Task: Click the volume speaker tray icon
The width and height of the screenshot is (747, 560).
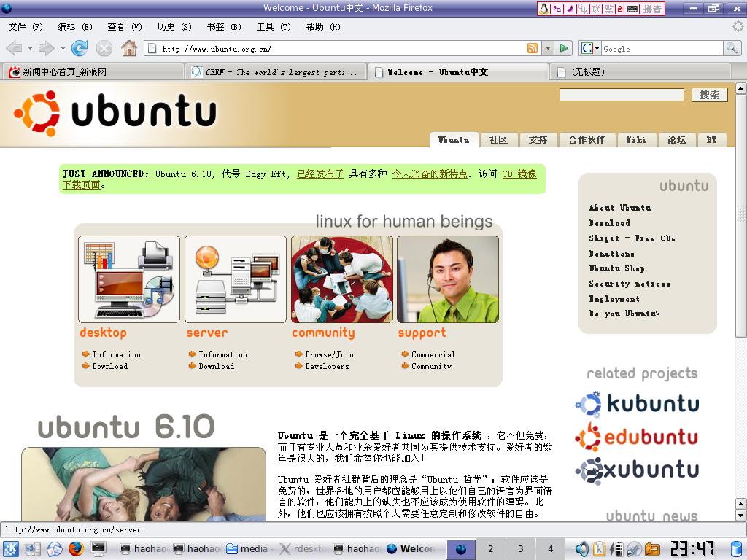Action: 581,549
